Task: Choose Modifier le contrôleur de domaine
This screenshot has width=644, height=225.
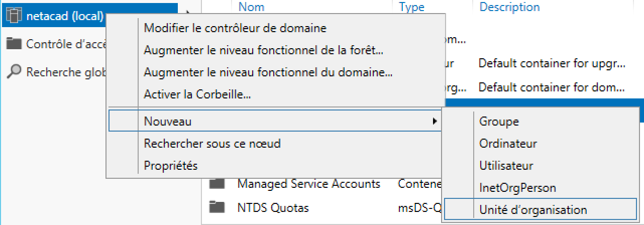Action: pos(235,28)
